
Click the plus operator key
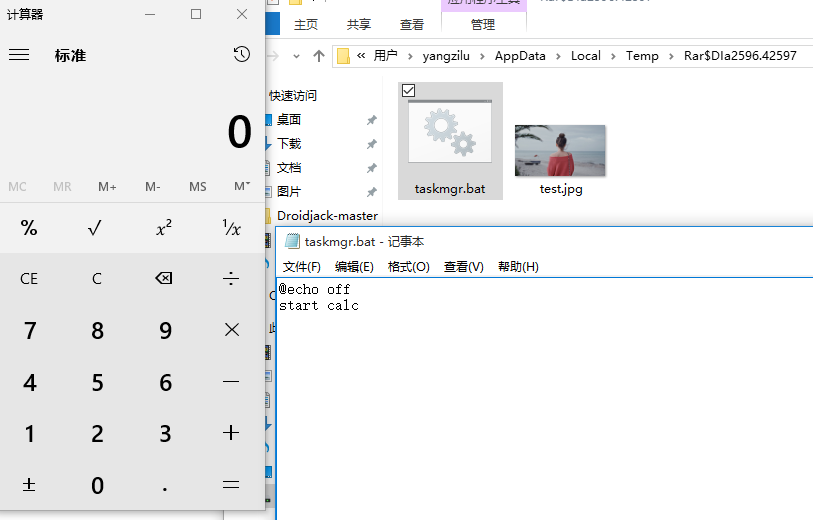click(x=231, y=433)
